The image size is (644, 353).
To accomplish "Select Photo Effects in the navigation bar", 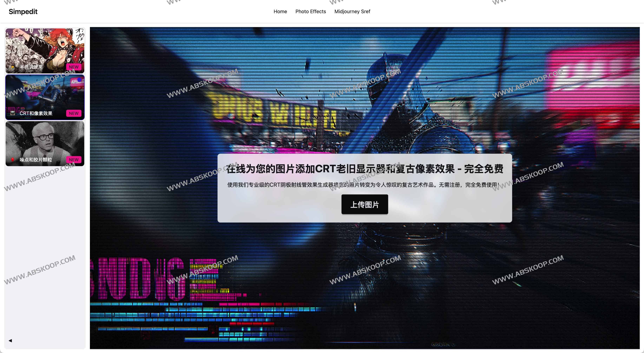I will click(x=311, y=11).
